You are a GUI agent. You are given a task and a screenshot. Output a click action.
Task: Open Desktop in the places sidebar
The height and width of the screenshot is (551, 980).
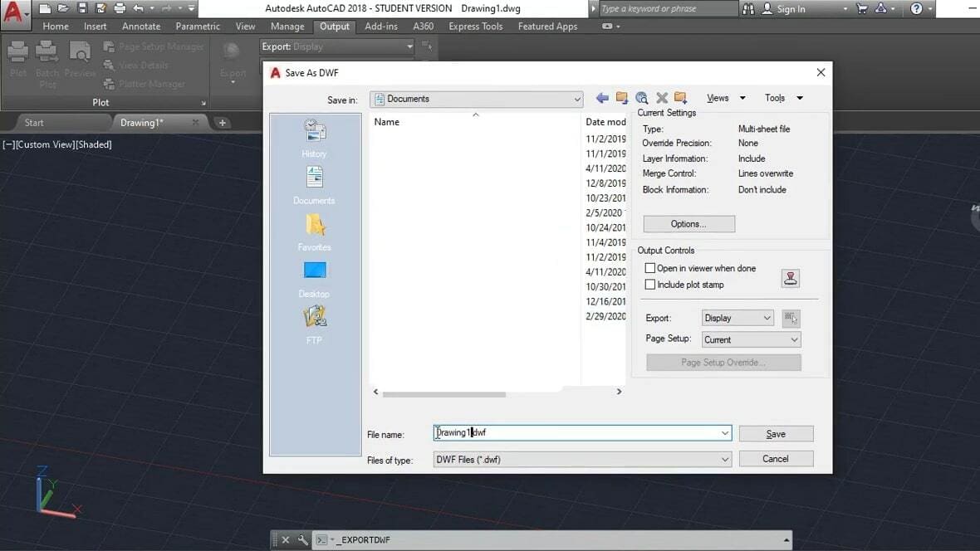click(315, 279)
